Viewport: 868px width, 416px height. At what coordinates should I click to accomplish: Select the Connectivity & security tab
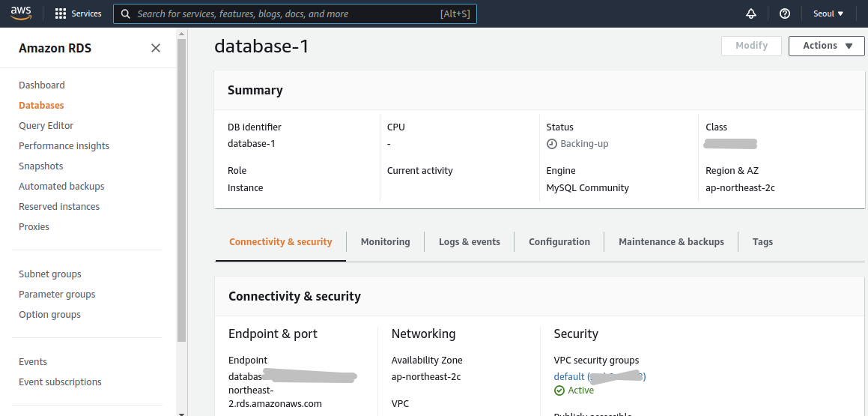tap(281, 241)
